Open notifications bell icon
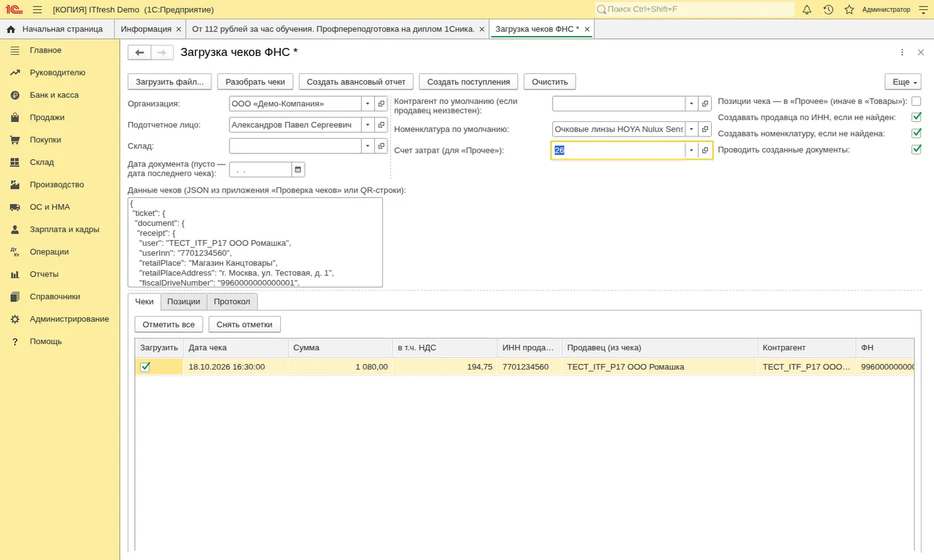 (807, 9)
